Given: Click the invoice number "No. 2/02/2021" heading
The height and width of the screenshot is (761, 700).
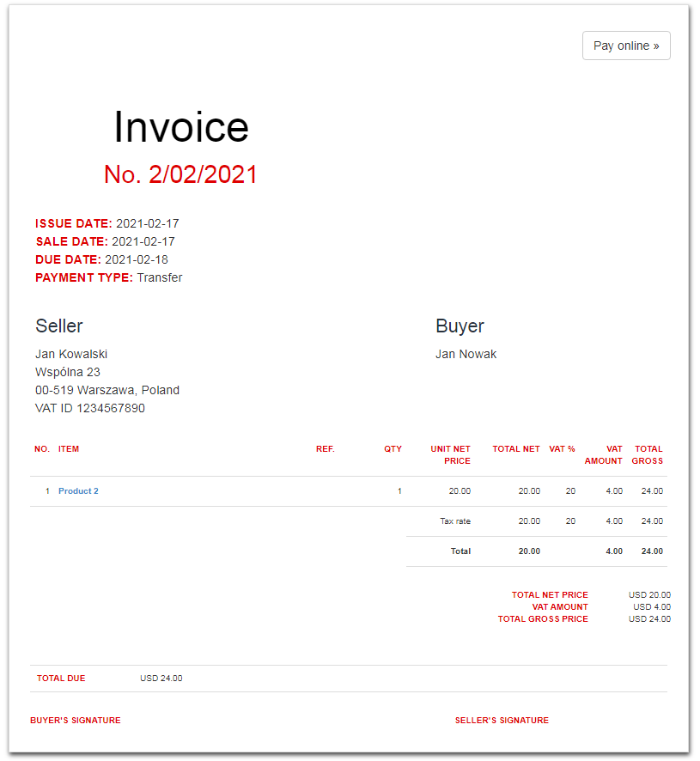Looking at the screenshot, I should pos(180,174).
